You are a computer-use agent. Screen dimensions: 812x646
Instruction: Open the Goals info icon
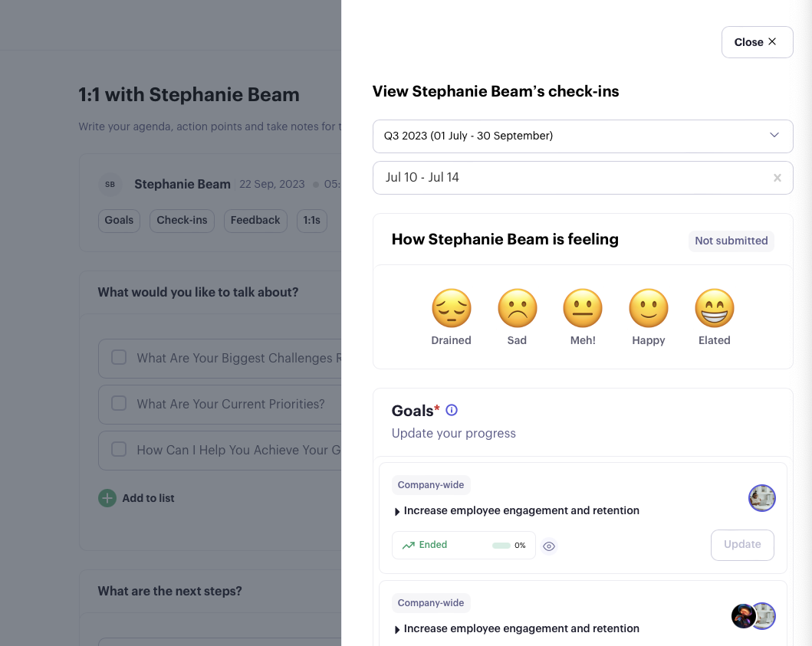[x=452, y=410]
